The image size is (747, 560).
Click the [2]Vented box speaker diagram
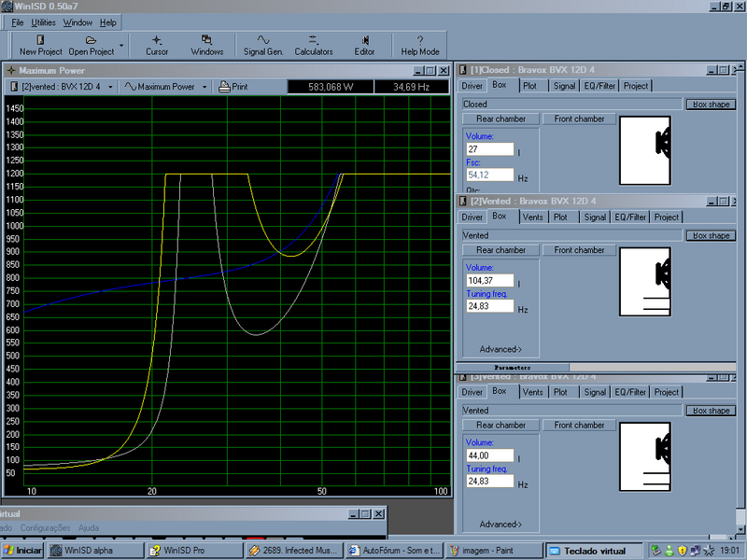coord(645,282)
